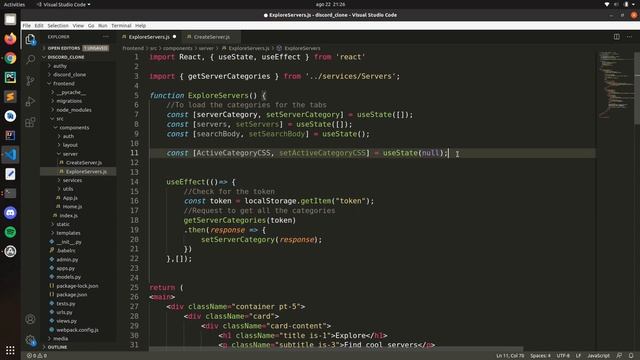
Task: Open Sublime Text from the dock
Action: coord(10,97)
